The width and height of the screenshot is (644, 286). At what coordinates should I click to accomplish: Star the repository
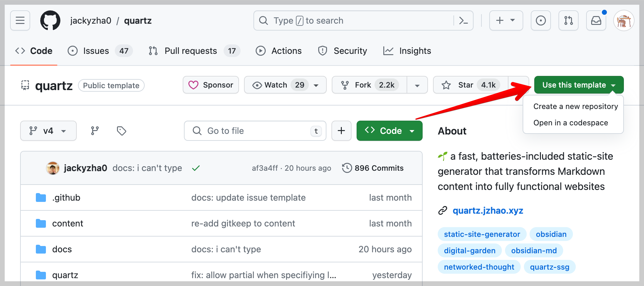pos(470,85)
